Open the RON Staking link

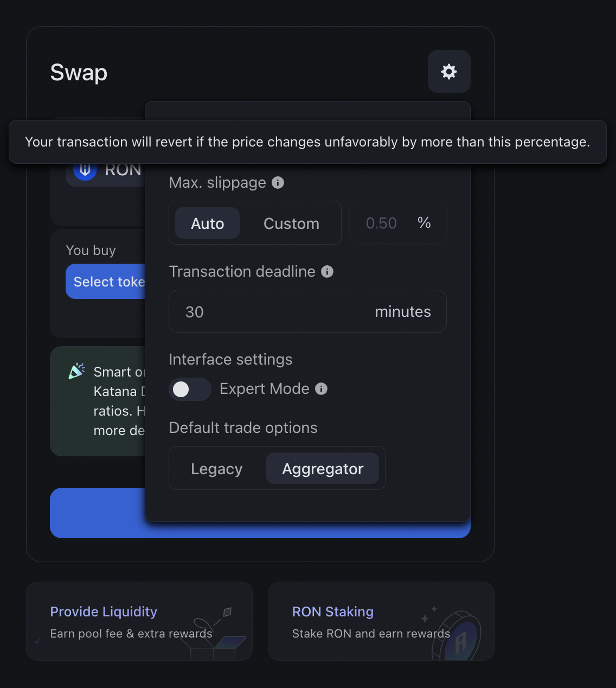(332, 611)
